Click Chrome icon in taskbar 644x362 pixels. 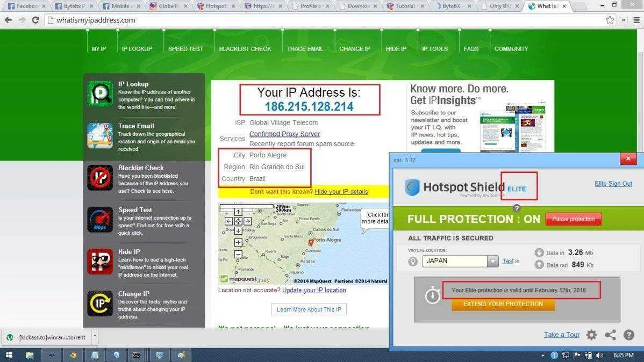pos(73,355)
